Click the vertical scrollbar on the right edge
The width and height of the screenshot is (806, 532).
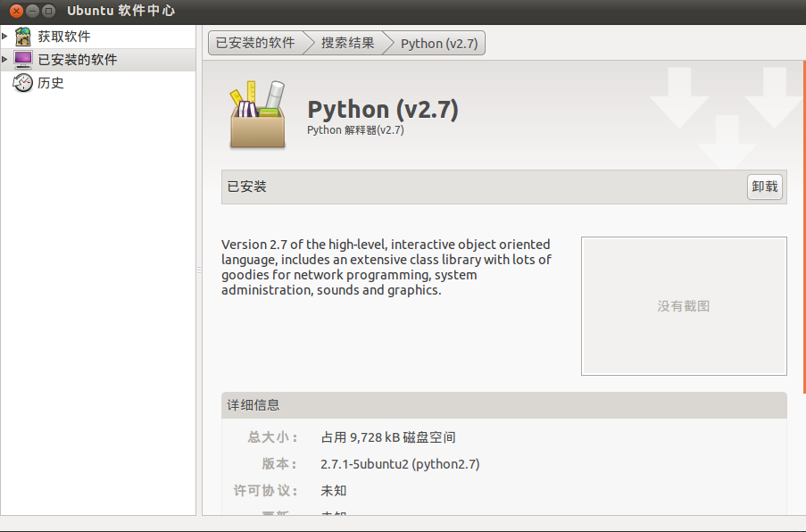click(x=804, y=228)
